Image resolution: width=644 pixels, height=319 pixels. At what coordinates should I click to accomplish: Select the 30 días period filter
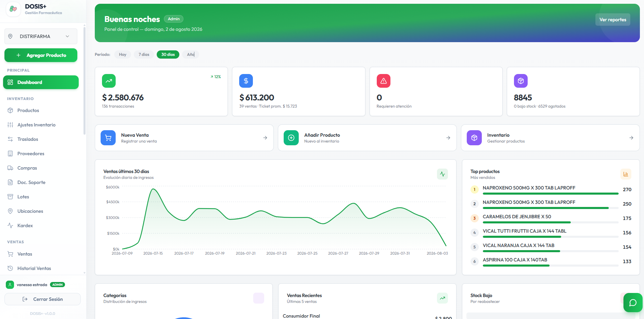coord(168,54)
